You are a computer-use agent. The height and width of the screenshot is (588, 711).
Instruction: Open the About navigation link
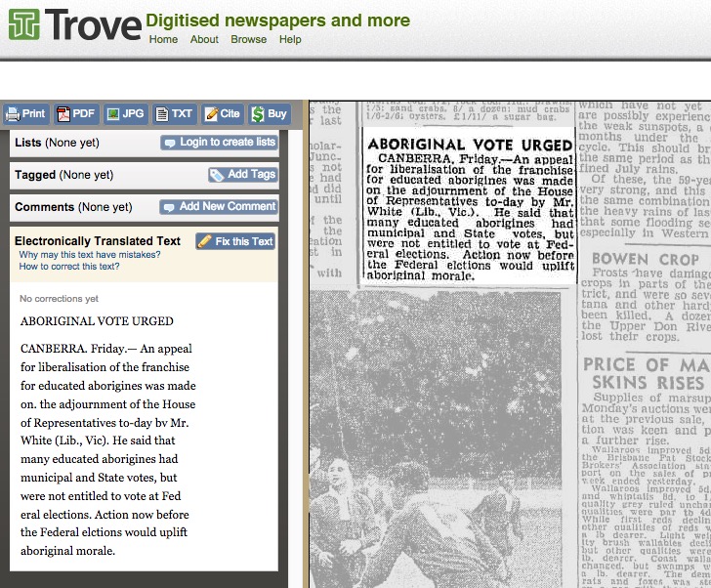tap(204, 39)
